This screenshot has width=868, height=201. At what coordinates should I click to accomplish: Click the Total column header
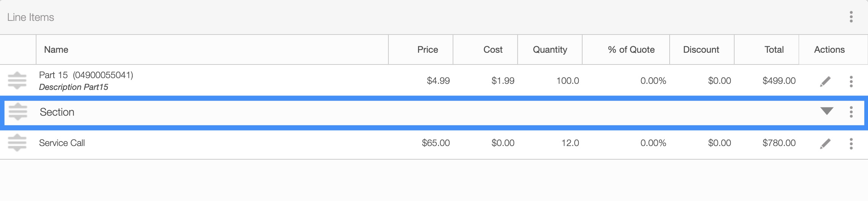click(774, 50)
